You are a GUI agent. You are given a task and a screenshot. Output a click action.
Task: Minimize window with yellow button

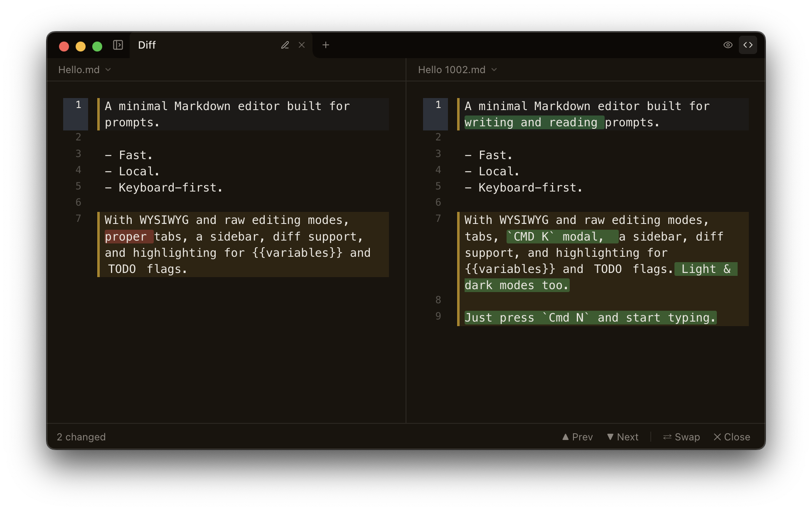click(81, 46)
